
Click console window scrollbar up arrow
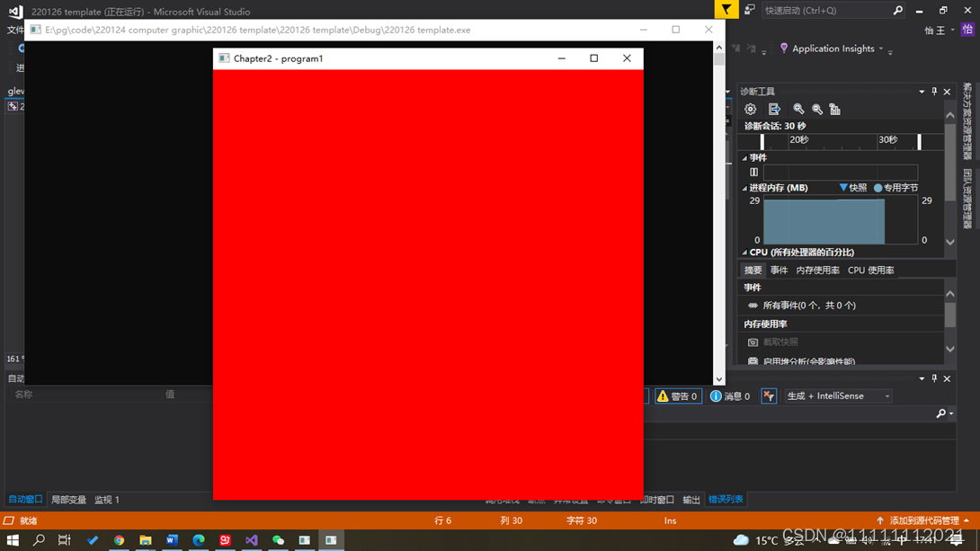(x=718, y=48)
